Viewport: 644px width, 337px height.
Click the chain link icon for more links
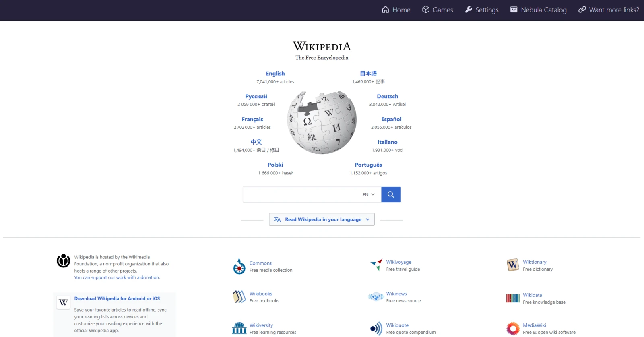(582, 10)
